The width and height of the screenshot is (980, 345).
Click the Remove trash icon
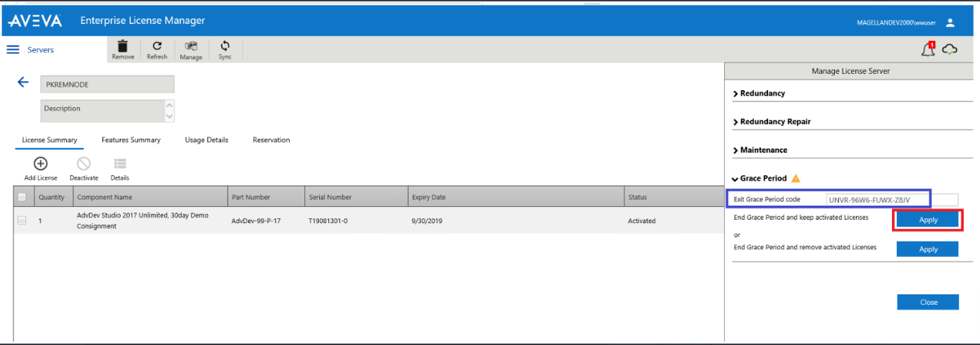123,46
